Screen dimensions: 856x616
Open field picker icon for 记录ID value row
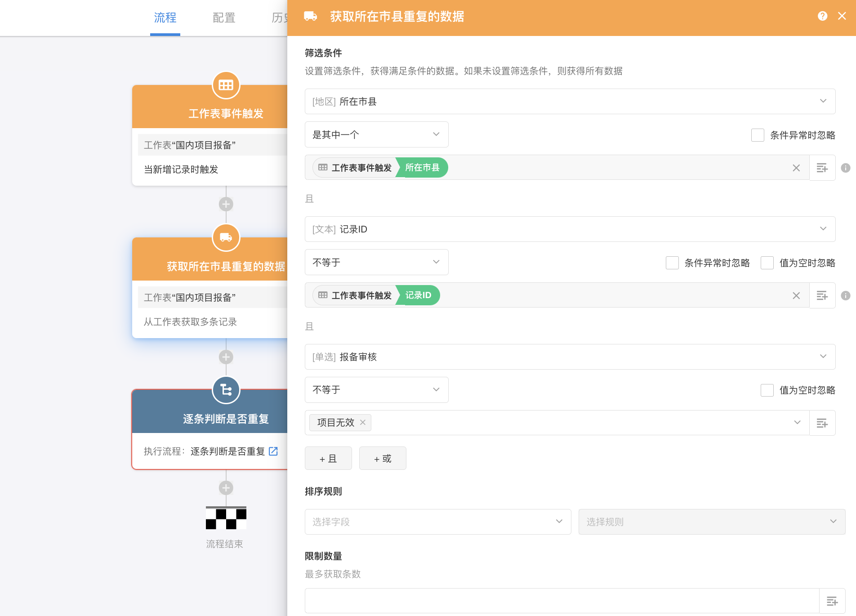822,295
